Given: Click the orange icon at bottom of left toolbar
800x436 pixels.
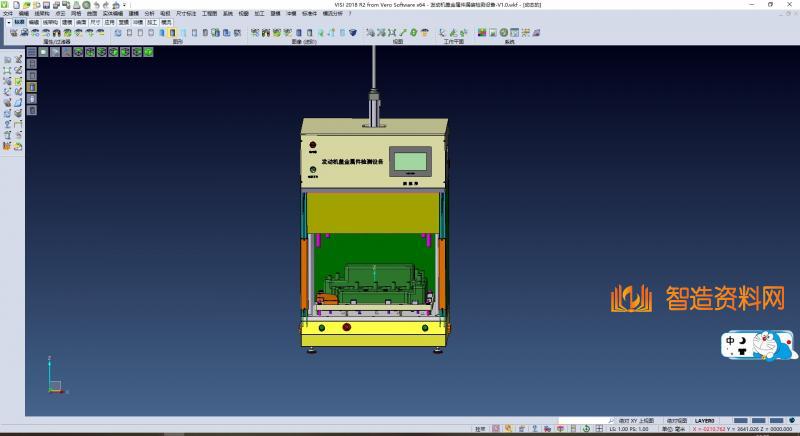Looking at the screenshot, I should 8,146.
